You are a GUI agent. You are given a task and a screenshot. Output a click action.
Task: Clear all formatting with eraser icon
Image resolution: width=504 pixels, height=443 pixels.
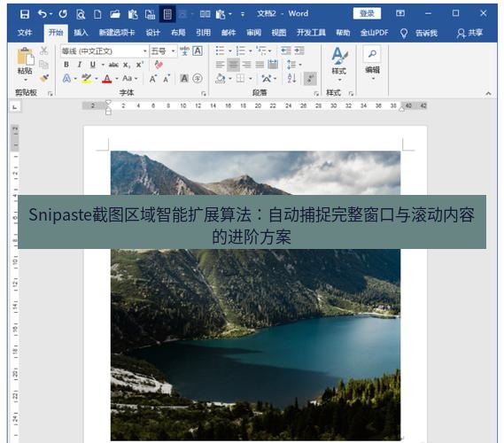(x=159, y=65)
